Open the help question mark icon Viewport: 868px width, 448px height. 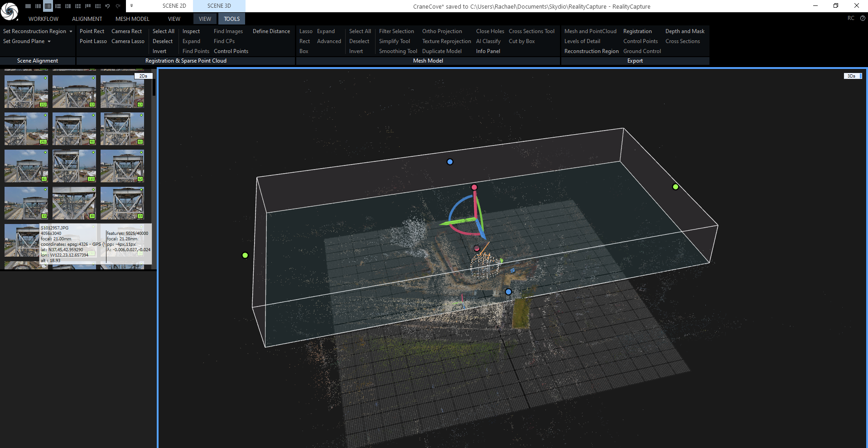(x=863, y=18)
